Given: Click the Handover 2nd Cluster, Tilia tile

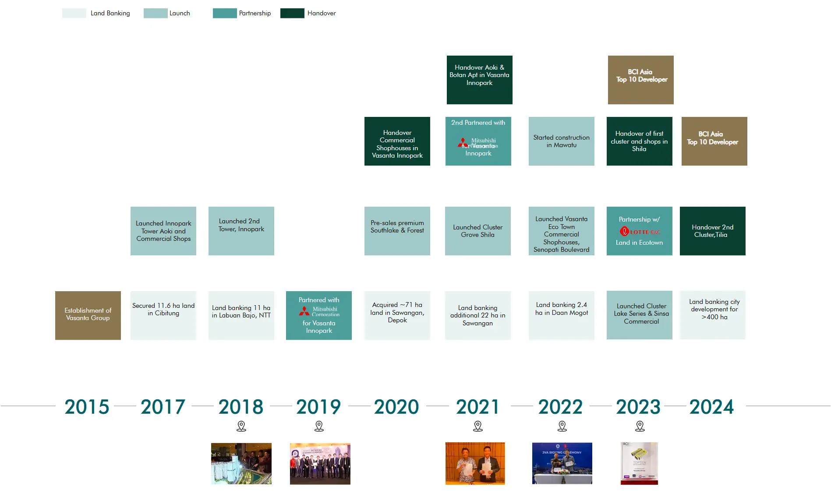Looking at the screenshot, I should (713, 231).
